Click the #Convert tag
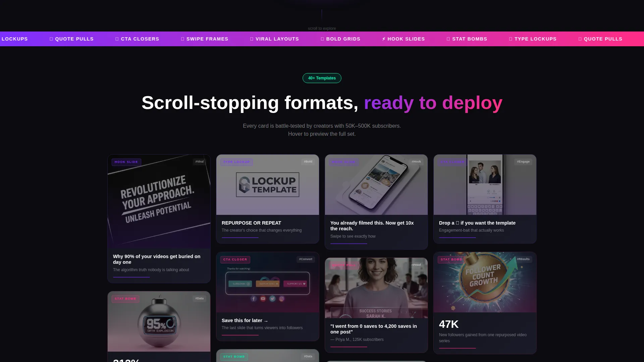644x362 pixels. pyautogui.click(x=306, y=259)
